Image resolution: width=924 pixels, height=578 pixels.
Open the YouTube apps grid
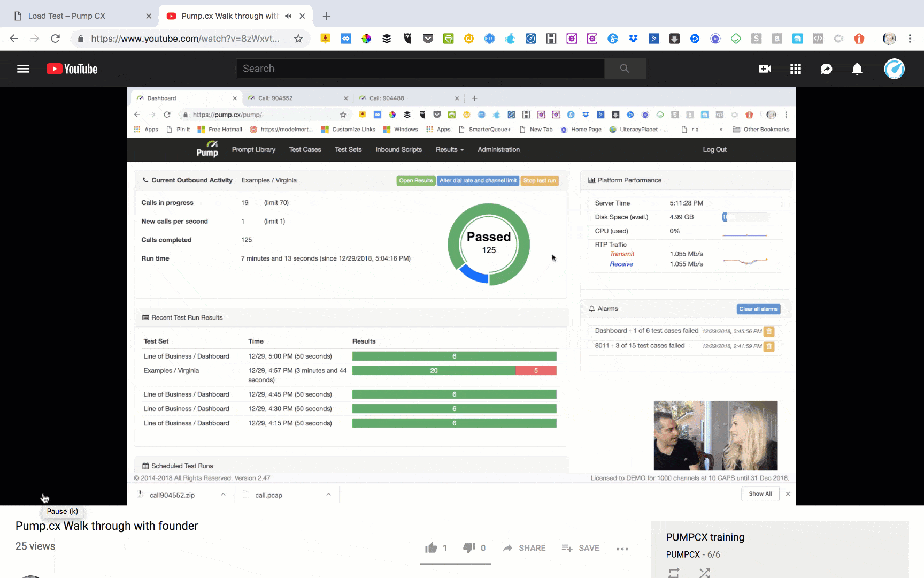pos(795,69)
